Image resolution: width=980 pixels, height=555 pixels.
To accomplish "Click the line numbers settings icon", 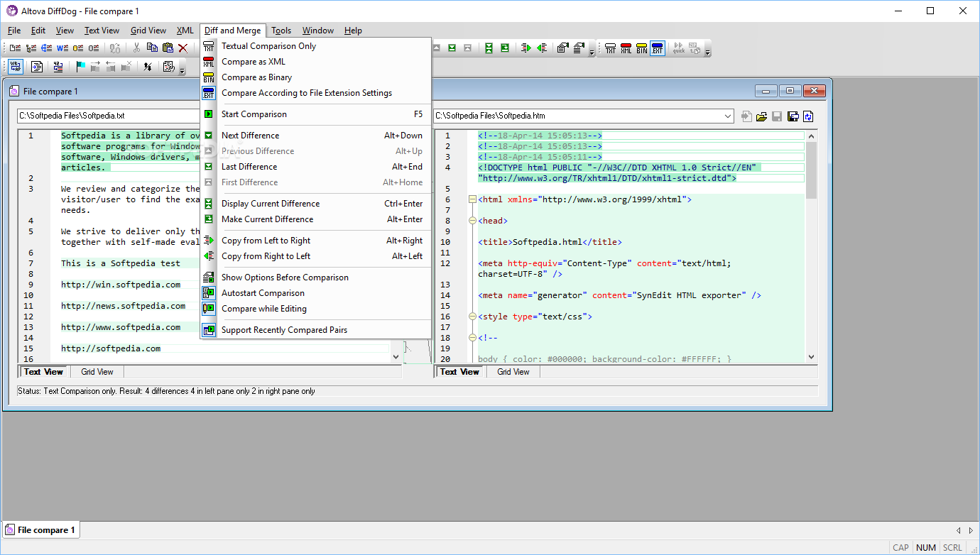I will pyautogui.click(x=58, y=67).
